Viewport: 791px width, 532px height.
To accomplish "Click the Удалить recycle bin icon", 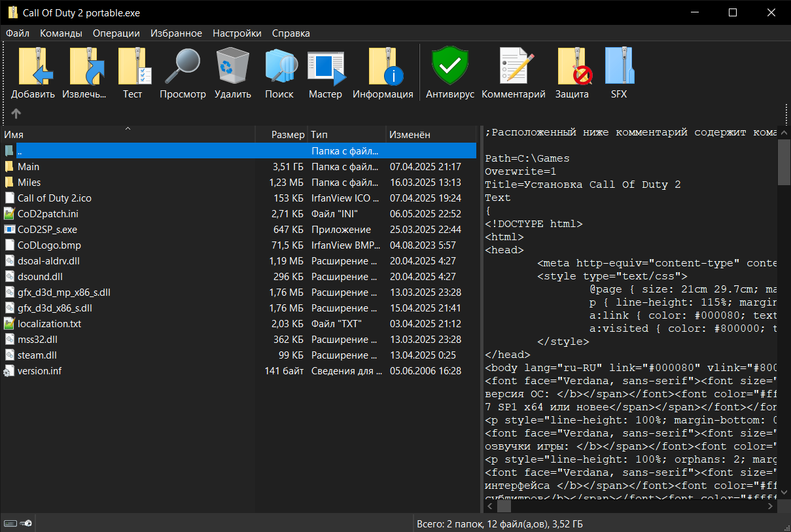I will pyautogui.click(x=232, y=67).
